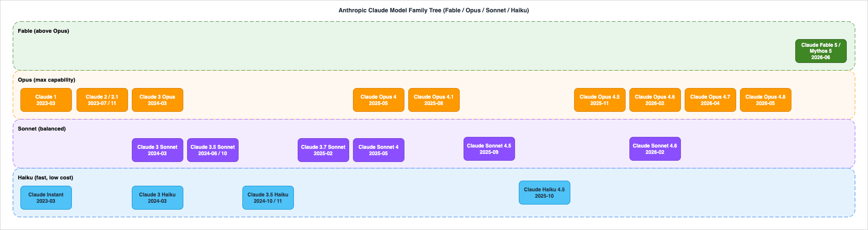Viewport: 868px width, 230px height.
Task: Click the Claude Sonnet 4.6 node
Action: 655,149
